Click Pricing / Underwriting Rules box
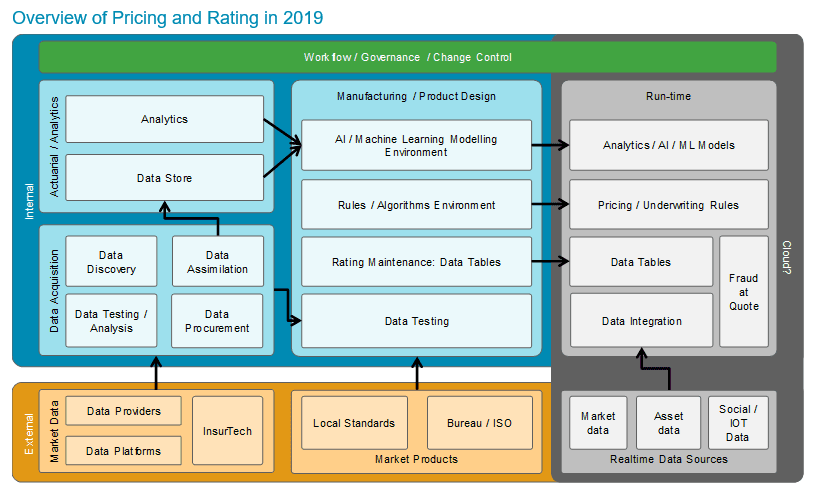 click(668, 205)
